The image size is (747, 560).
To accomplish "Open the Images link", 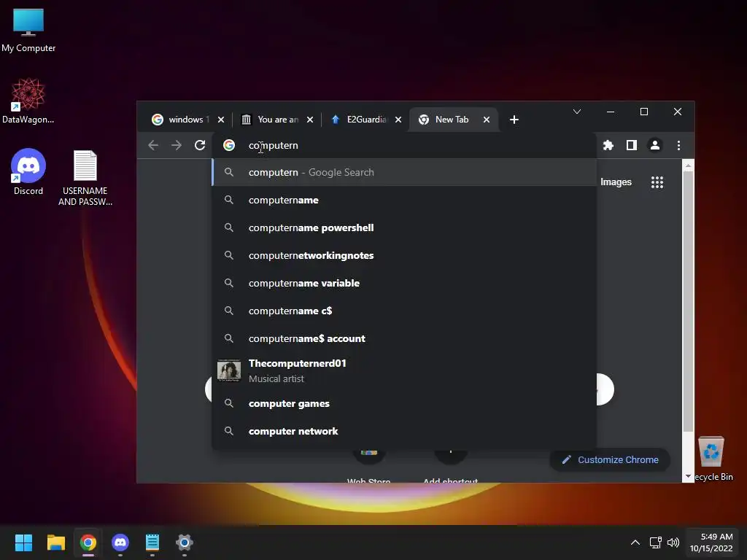I will (x=616, y=182).
